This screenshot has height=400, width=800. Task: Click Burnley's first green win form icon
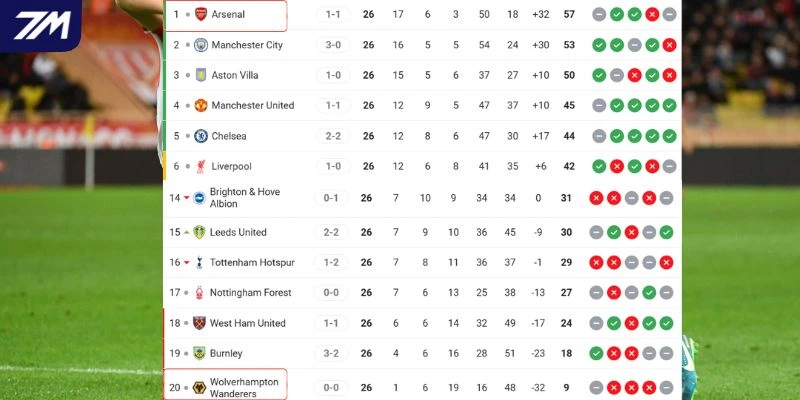click(598, 353)
